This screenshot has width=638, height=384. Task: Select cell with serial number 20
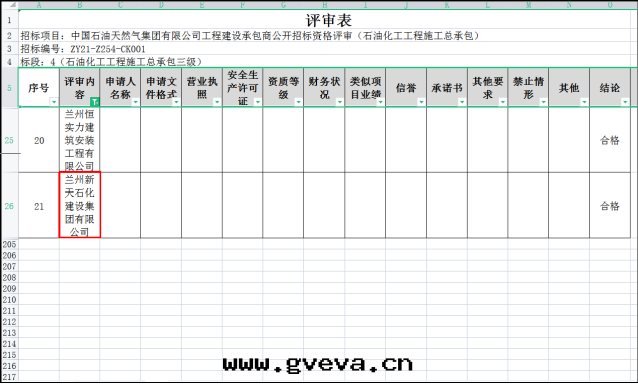[39, 140]
